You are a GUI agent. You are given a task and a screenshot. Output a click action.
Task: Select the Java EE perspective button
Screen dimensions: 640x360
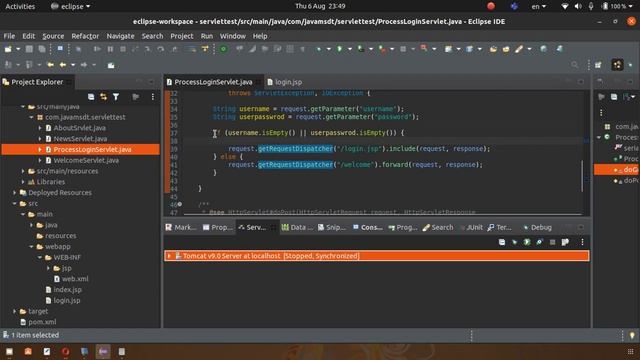point(617,64)
